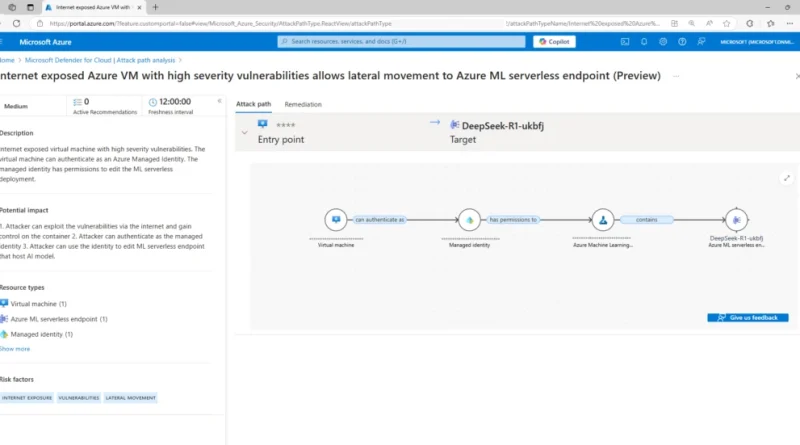Click the has permissions to edge label
This screenshot has height=445, width=800.
513,220
